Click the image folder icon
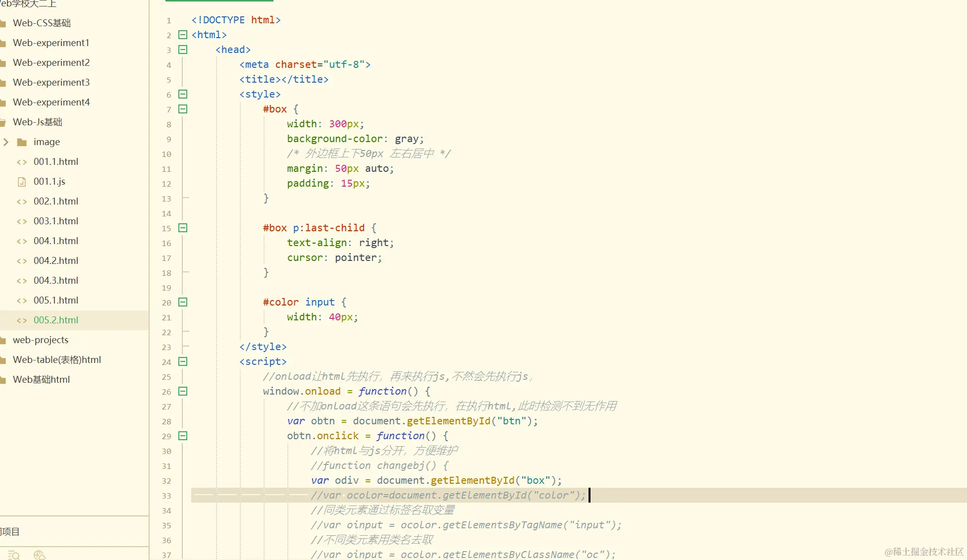The image size is (967, 560). point(22,142)
